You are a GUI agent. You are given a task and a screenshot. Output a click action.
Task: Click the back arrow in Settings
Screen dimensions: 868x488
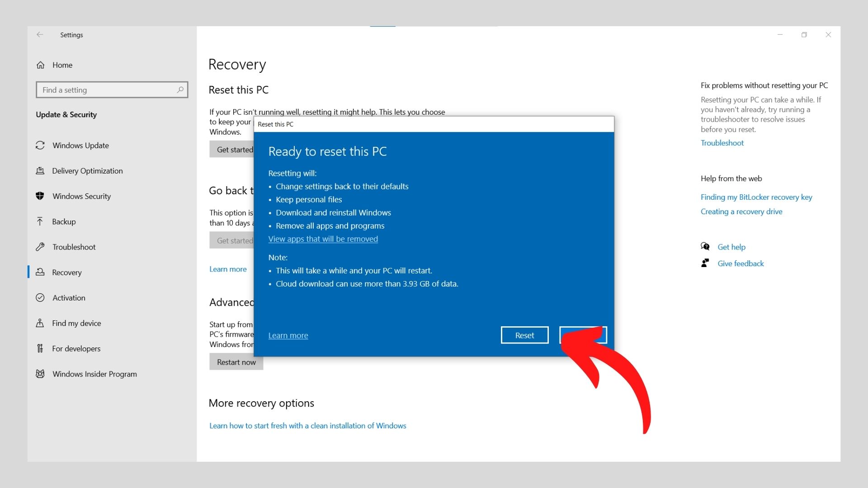(40, 35)
